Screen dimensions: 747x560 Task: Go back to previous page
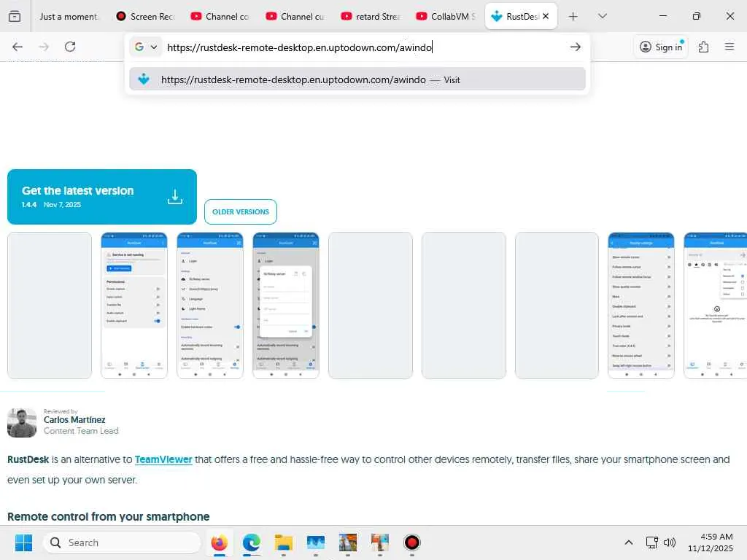[18, 47]
